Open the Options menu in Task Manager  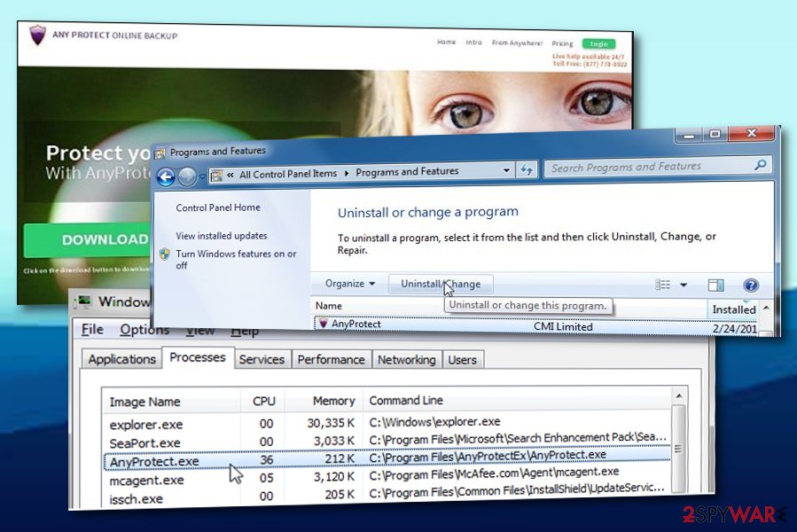coord(145,330)
